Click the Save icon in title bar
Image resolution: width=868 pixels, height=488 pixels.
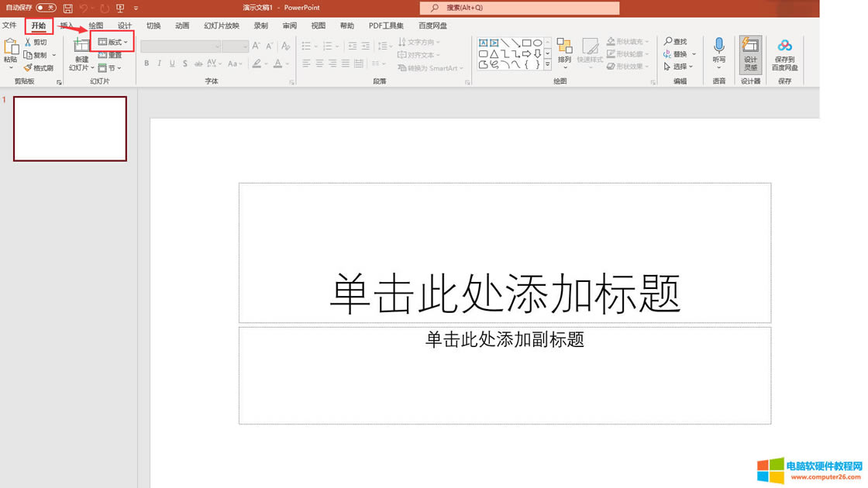(x=68, y=8)
